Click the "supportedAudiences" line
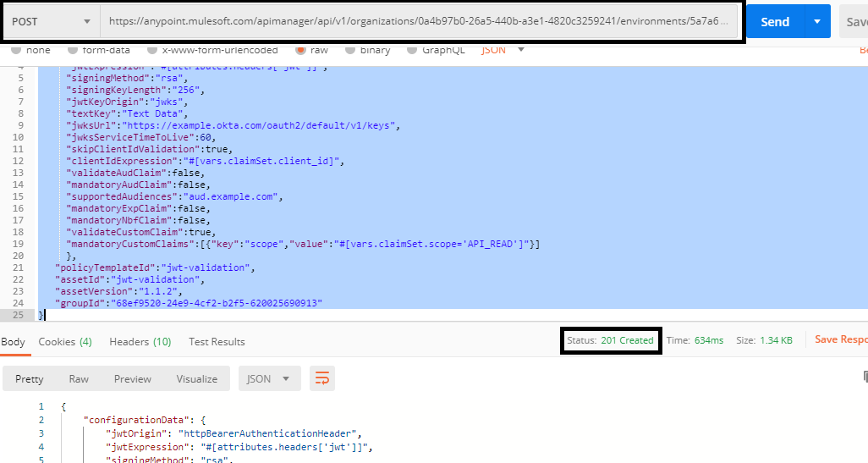The image size is (868, 463). (x=174, y=196)
